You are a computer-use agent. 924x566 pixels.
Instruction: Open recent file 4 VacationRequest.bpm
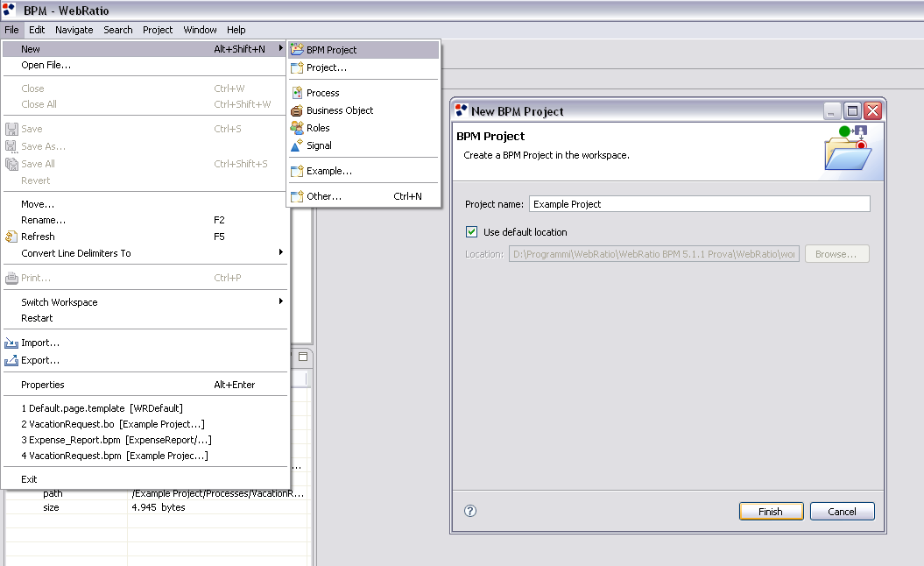coord(145,456)
